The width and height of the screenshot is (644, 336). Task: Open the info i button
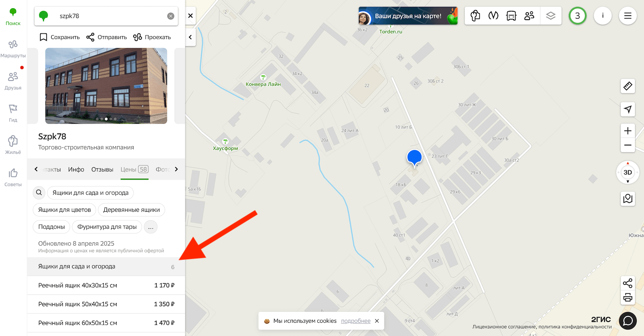pyautogui.click(x=603, y=16)
